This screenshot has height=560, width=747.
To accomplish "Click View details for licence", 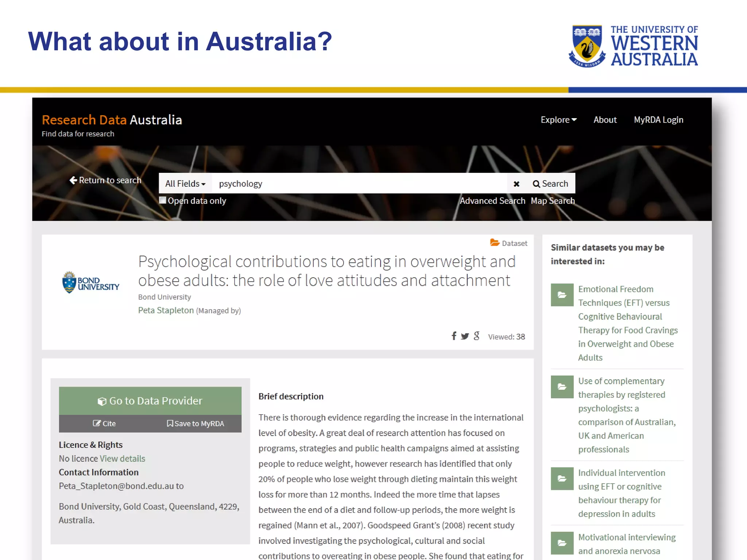I will click(123, 459).
